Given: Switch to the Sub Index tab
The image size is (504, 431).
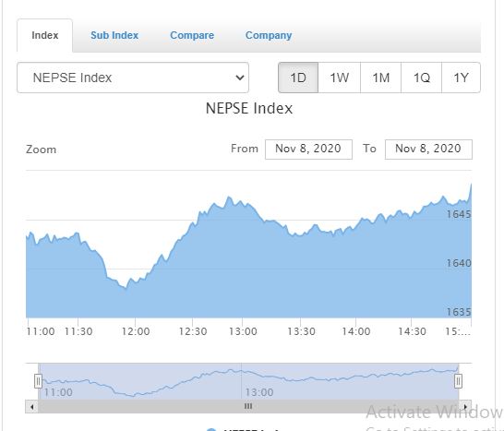Looking at the screenshot, I should 114,35.
